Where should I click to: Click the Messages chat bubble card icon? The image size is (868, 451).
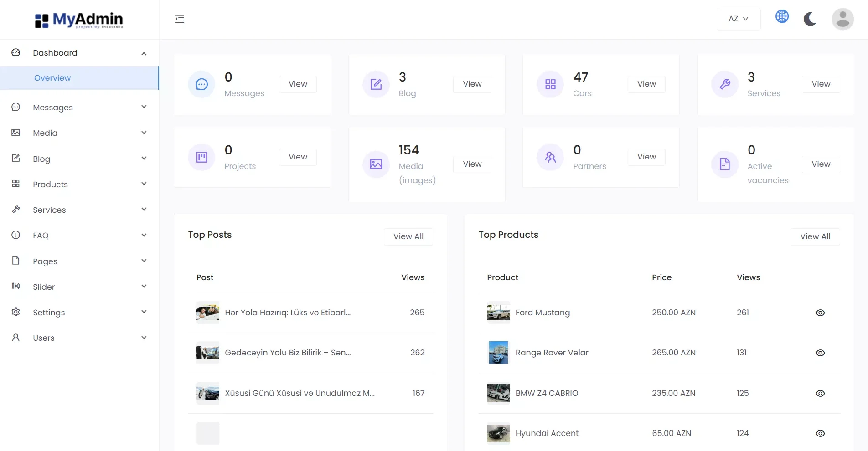[x=201, y=84]
